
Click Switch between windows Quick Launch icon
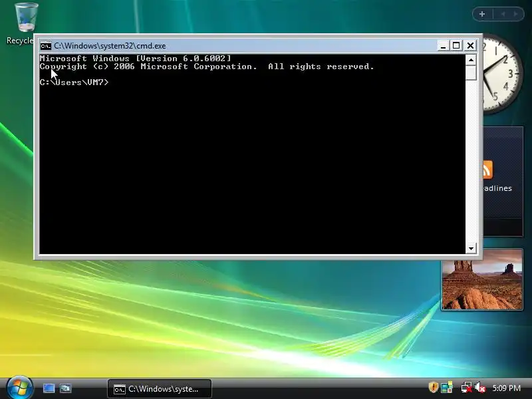pyautogui.click(x=66, y=388)
